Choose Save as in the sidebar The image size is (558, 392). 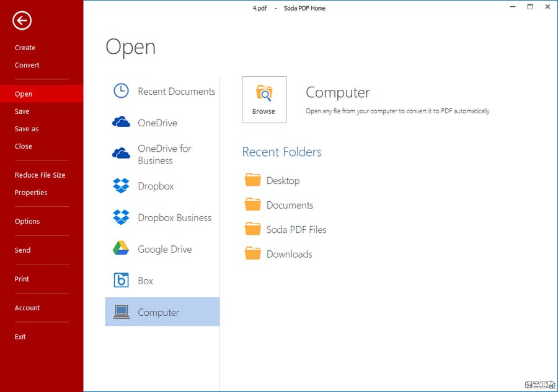pyautogui.click(x=27, y=129)
